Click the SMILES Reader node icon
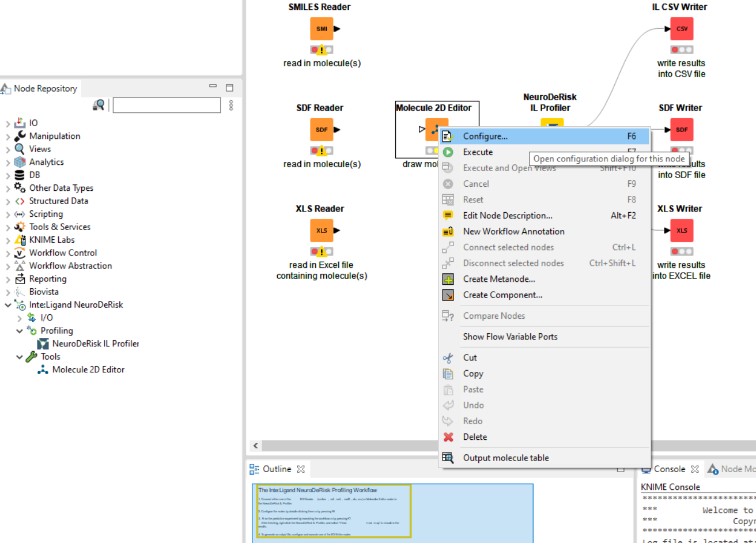 [x=322, y=29]
